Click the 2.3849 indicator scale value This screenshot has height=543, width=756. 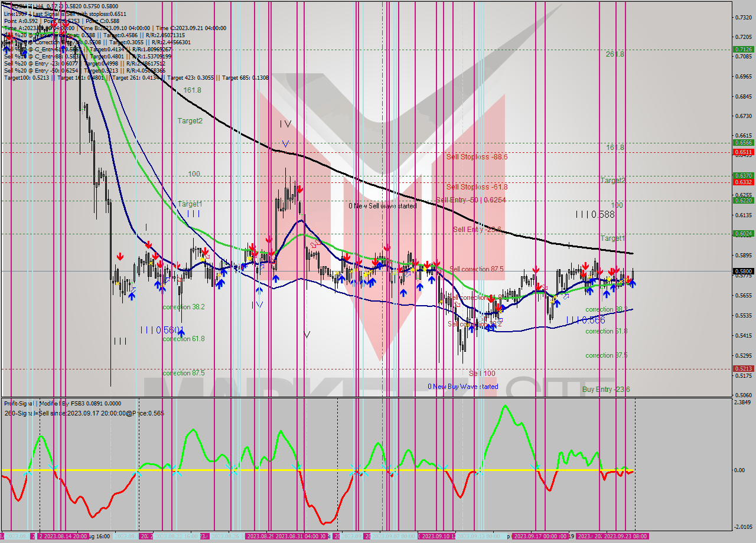743,402
